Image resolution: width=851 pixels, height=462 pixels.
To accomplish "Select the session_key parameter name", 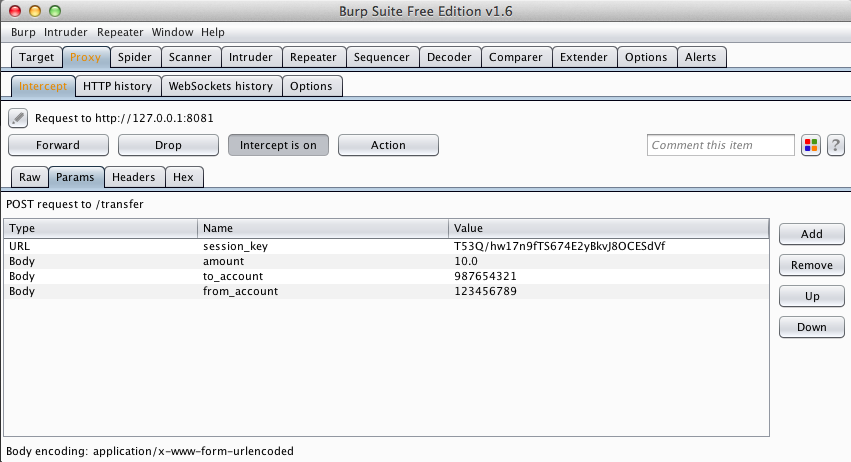I will coord(236,246).
